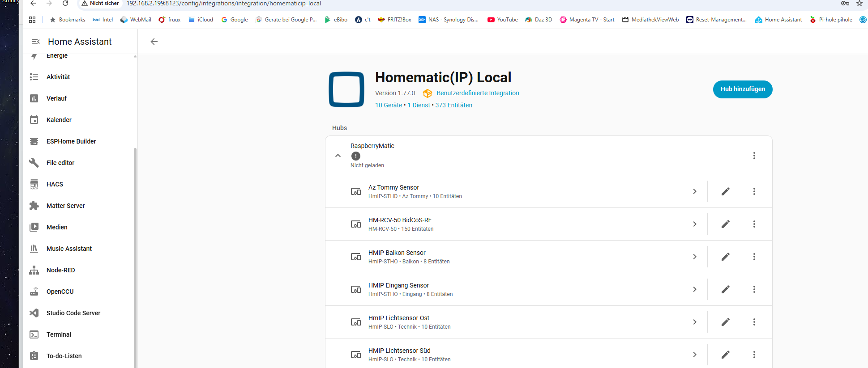Expand Az Tommy Sensor details chevron

(x=694, y=191)
